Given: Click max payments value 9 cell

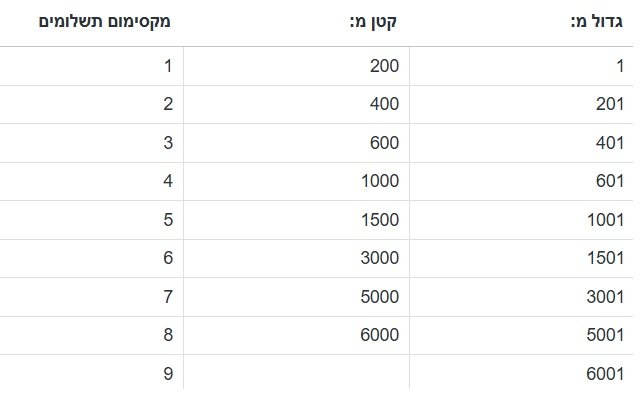Looking at the screenshot, I should (91, 374).
